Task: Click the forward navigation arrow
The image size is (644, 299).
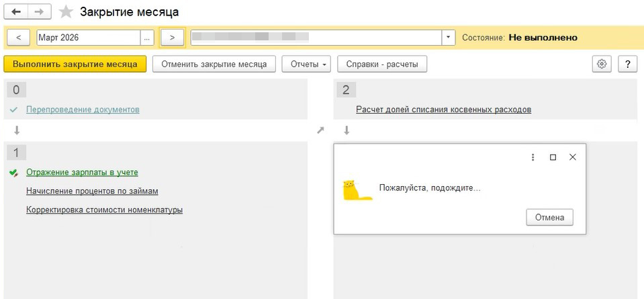Action: 39,12
